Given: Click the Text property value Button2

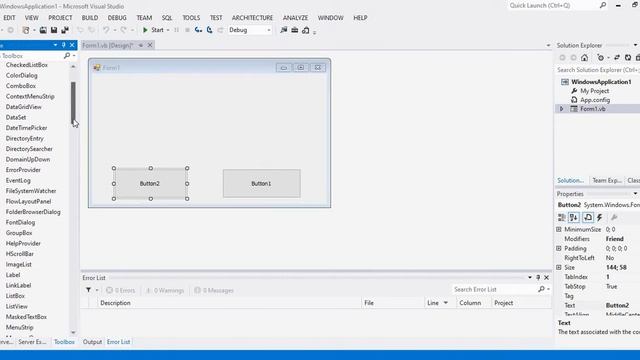Looking at the screenshot, I should click(x=617, y=305).
